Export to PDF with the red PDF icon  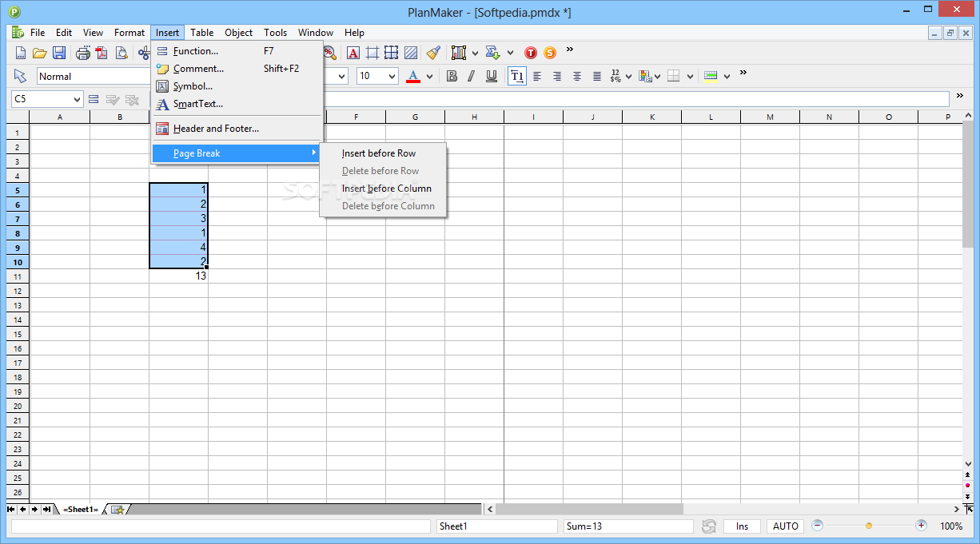coord(102,53)
